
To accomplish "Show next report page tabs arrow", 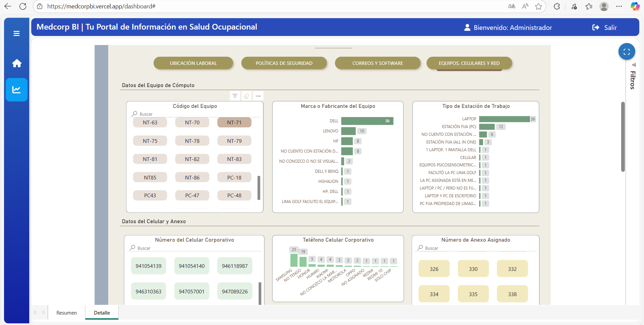I will [44, 313].
